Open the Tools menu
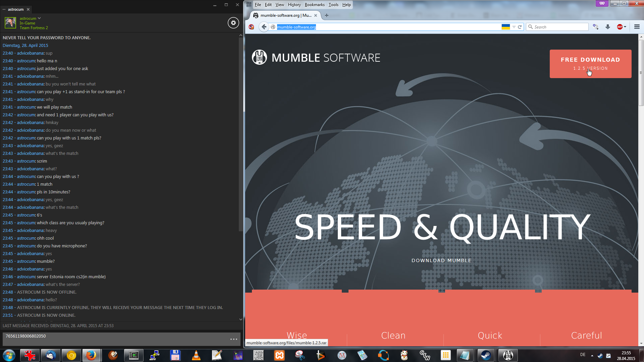 pyautogui.click(x=333, y=5)
